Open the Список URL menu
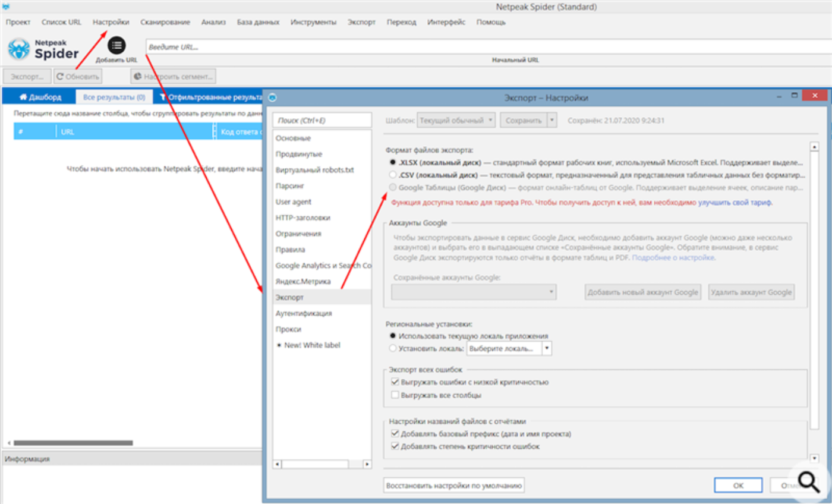832x504 pixels. point(61,22)
